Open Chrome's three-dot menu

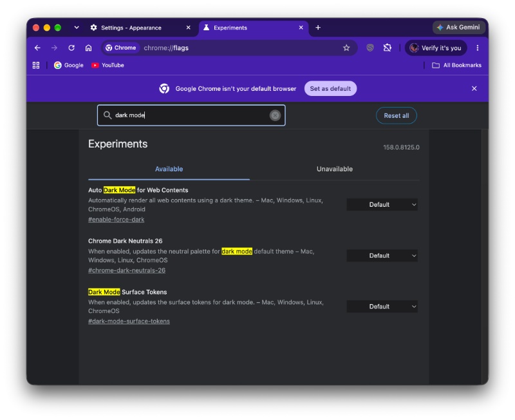[477, 48]
